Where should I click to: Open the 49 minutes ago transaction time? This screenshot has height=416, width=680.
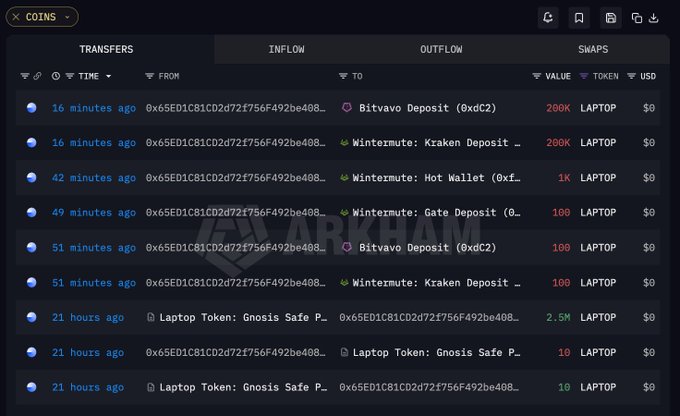[94, 213]
